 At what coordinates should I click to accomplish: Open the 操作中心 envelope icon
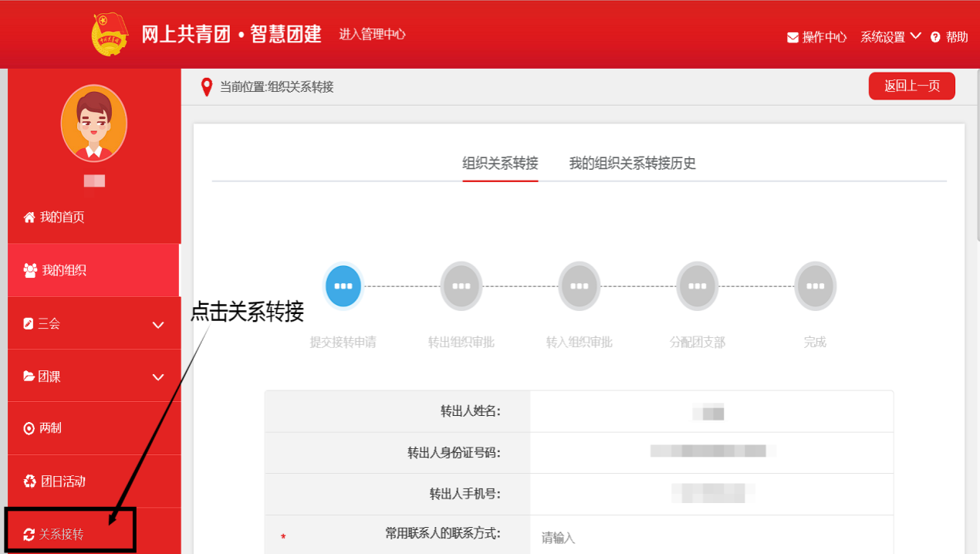(x=792, y=37)
